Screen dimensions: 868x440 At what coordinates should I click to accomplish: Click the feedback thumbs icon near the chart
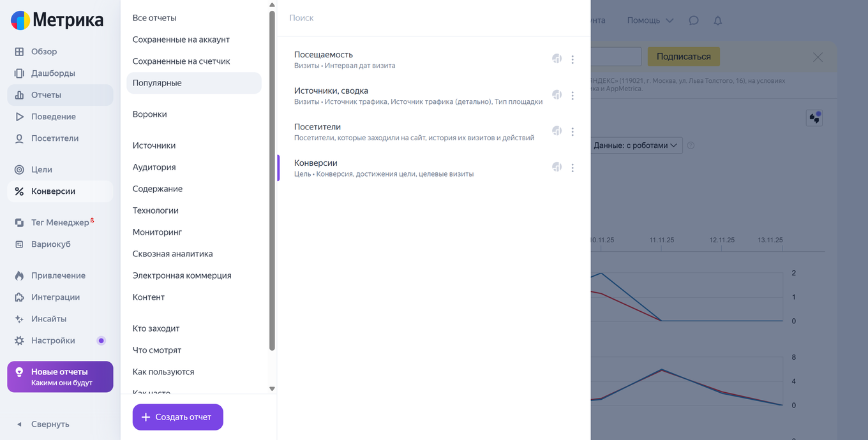[814, 118]
